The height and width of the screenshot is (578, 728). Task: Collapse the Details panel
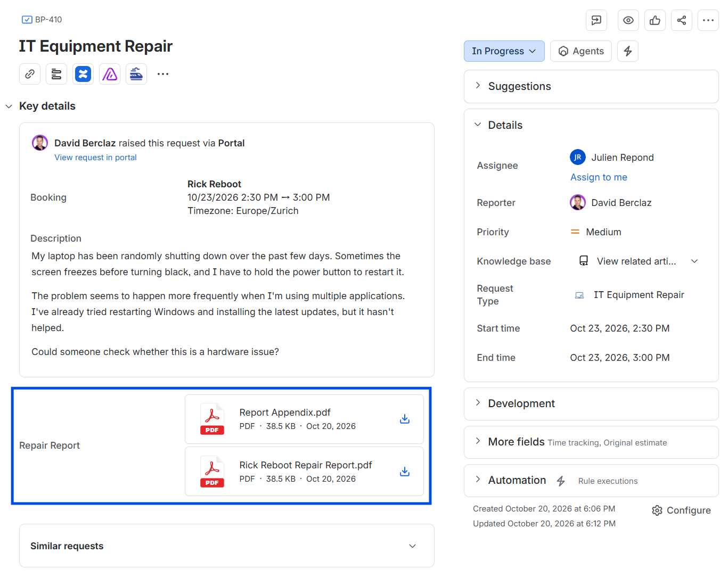478,125
